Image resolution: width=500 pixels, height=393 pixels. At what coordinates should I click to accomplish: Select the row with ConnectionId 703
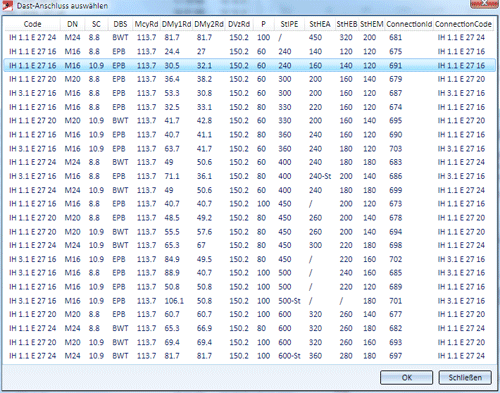point(249,148)
